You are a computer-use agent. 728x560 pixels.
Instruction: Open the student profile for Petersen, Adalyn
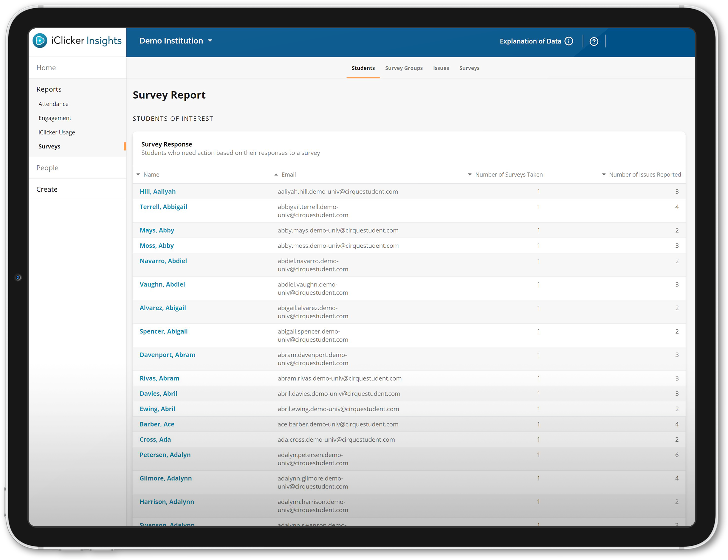coord(165,454)
